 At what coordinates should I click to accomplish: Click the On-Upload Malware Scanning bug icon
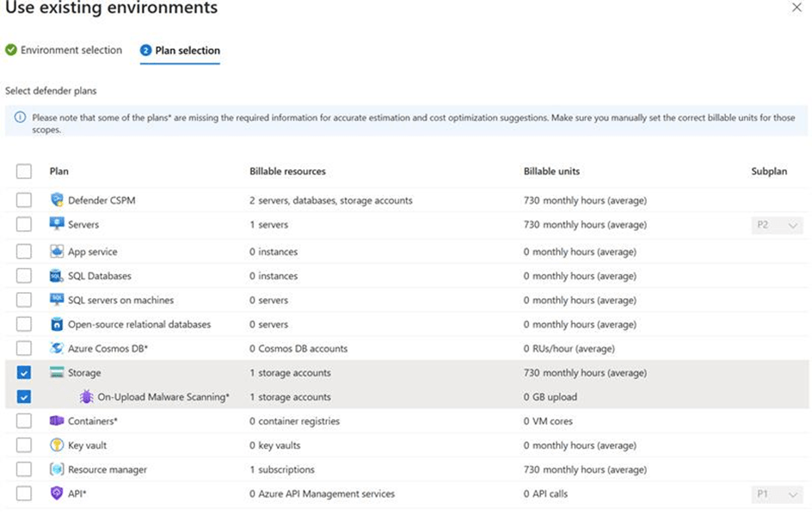pyautogui.click(x=86, y=397)
